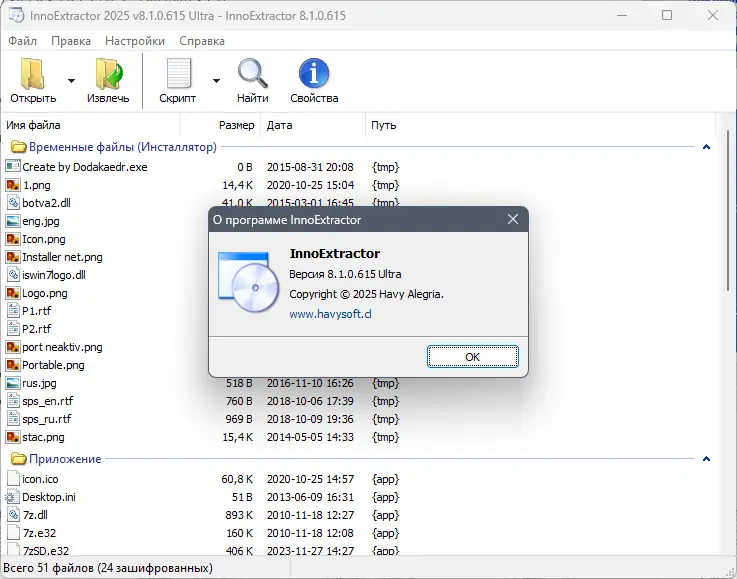737x579 pixels.
Task: Close the О программе InnoExtractor dialog
Action: (x=513, y=219)
